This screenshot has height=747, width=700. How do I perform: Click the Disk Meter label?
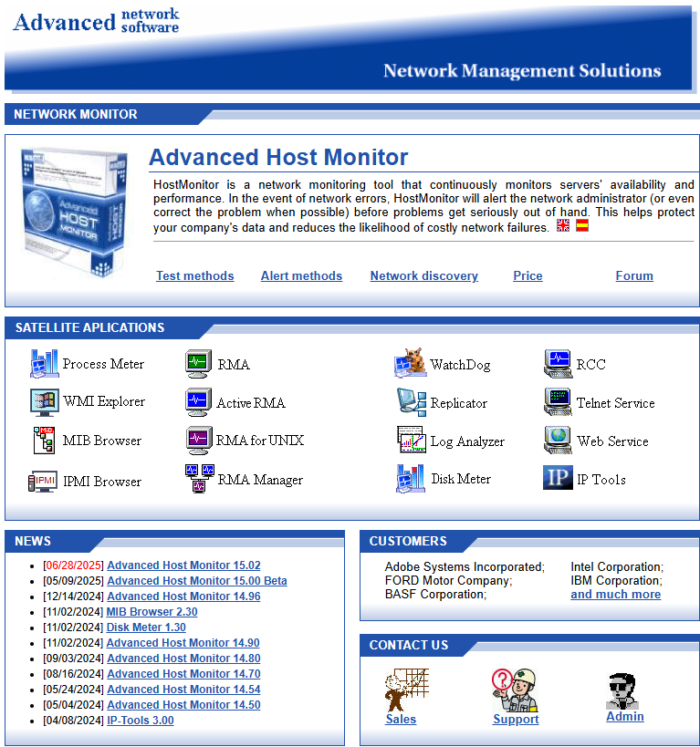click(461, 479)
